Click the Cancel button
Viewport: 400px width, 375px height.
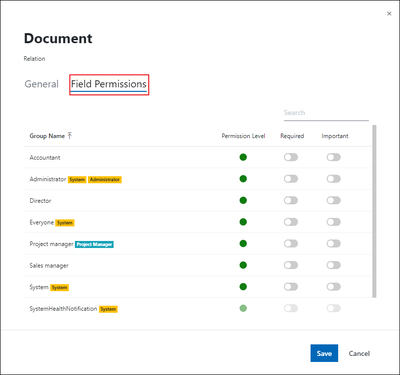[x=359, y=353]
